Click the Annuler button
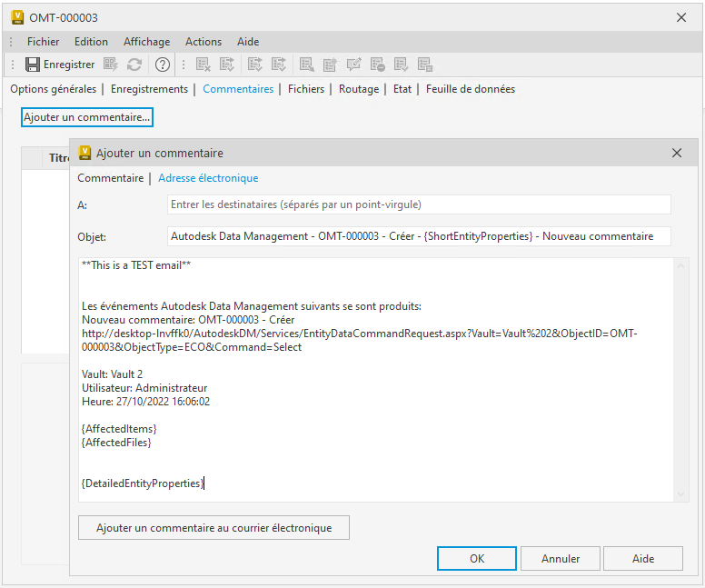 [561, 558]
